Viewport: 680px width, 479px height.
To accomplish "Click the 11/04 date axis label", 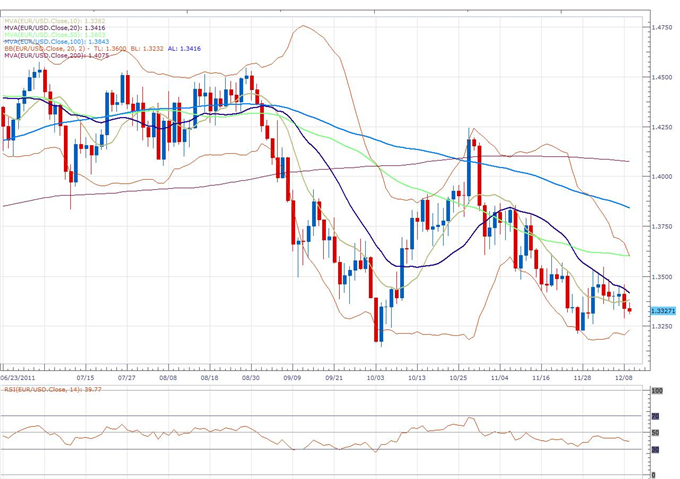I will [x=500, y=378].
